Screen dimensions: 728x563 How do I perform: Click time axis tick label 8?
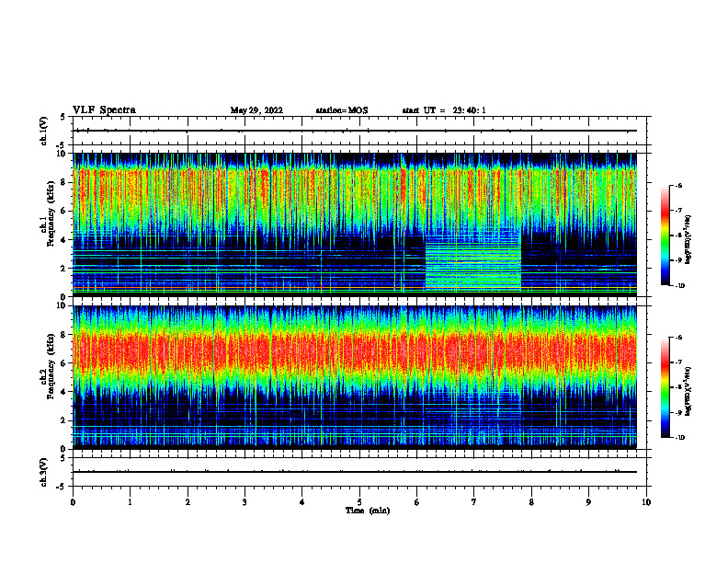point(531,502)
